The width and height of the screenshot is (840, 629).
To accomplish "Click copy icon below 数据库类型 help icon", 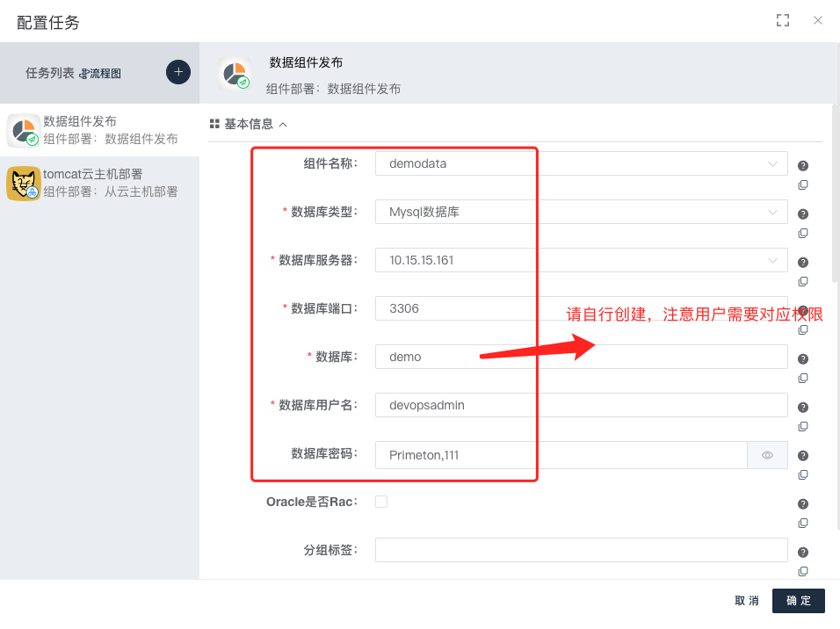I will click(x=802, y=234).
